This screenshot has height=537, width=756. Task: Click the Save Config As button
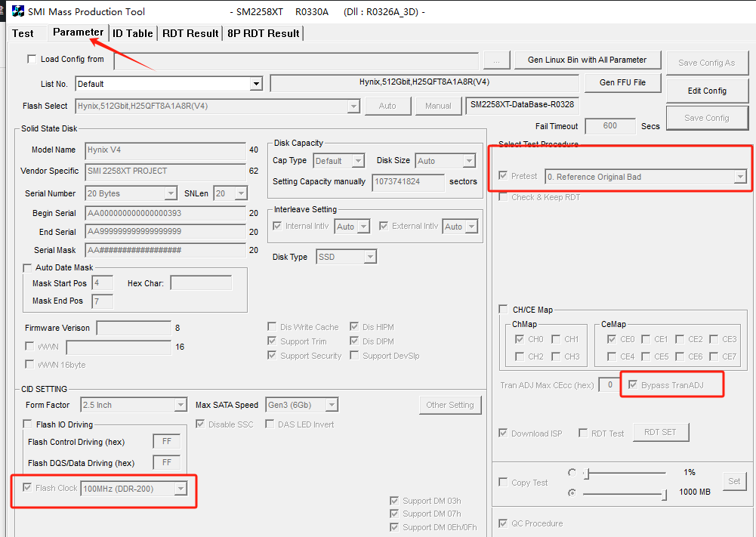click(706, 63)
